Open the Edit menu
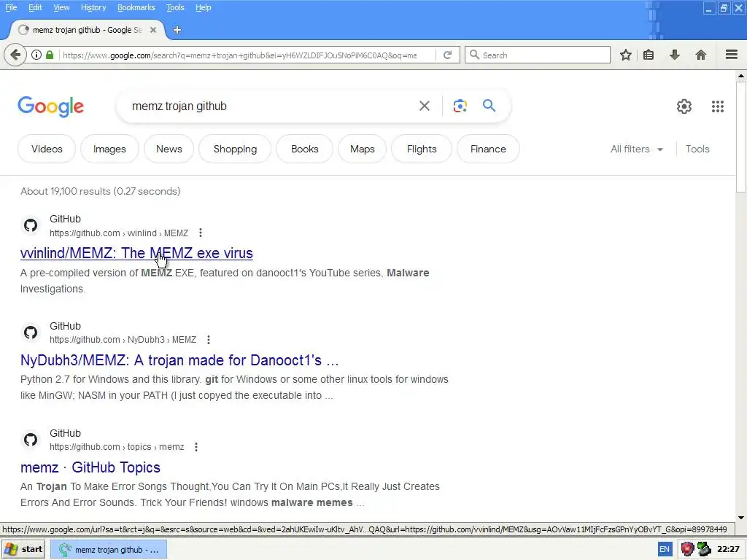The image size is (747, 560). point(35,7)
